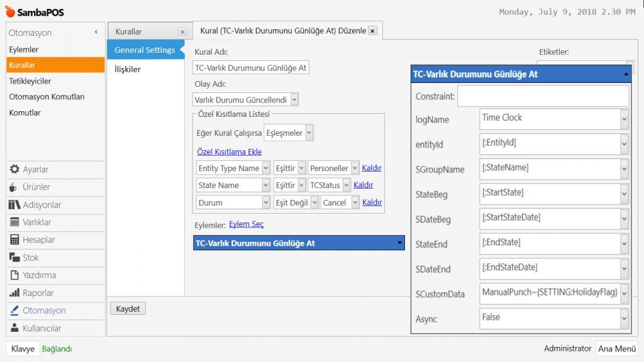Viewport: 644px width, 362px height.
Task: Click the Ana Menü button
Action: click(616, 349)
